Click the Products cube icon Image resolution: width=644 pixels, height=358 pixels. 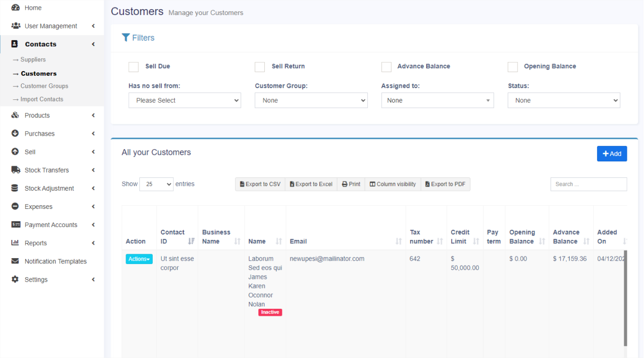[15, 115]
